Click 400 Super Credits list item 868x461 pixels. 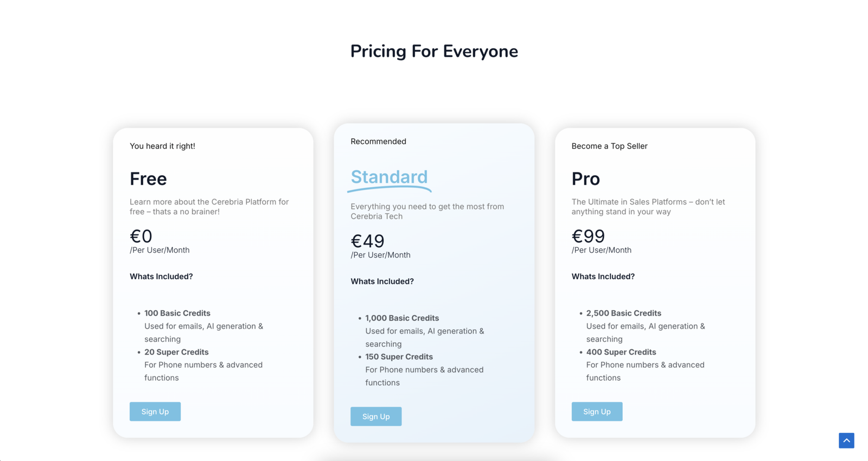621,352
